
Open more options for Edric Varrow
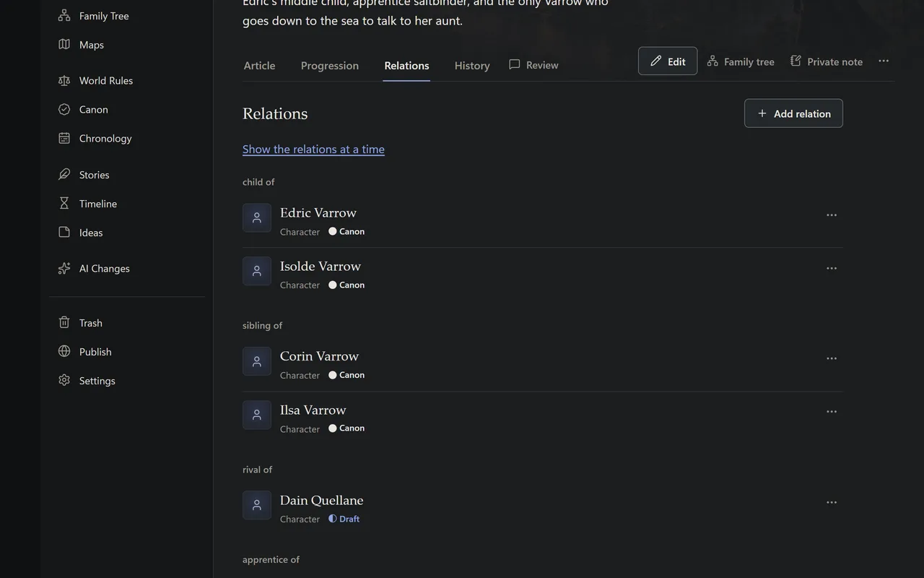tap(832, 215)
